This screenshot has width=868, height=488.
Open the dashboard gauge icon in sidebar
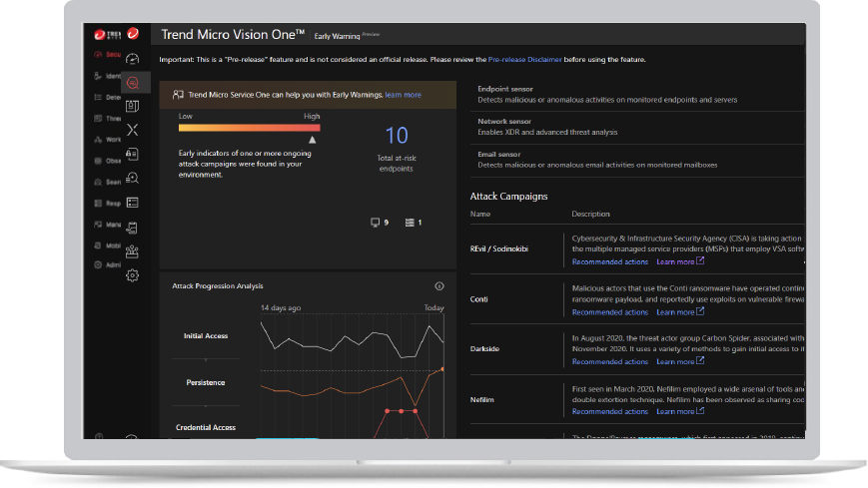(x=132, y=59)
